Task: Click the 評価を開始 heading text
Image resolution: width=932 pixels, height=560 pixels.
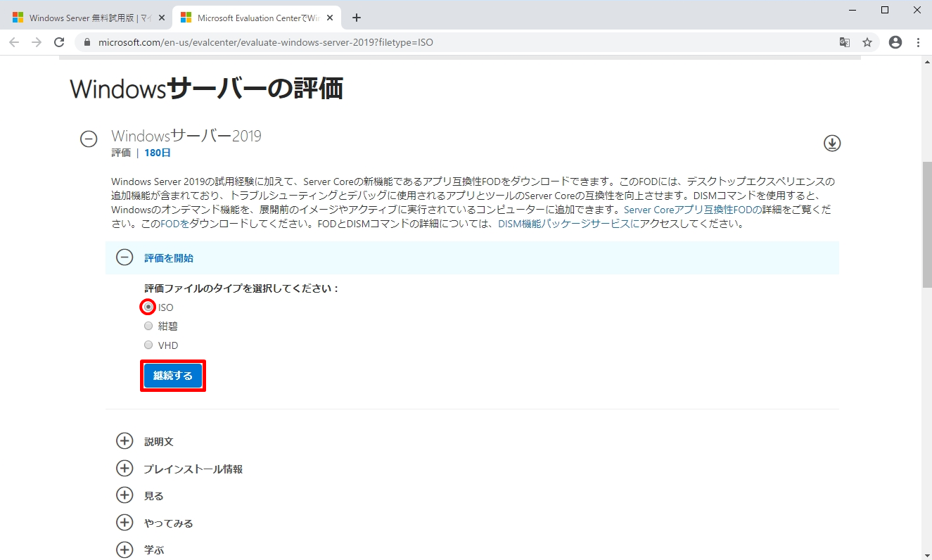Action: [x=169, y=258]
